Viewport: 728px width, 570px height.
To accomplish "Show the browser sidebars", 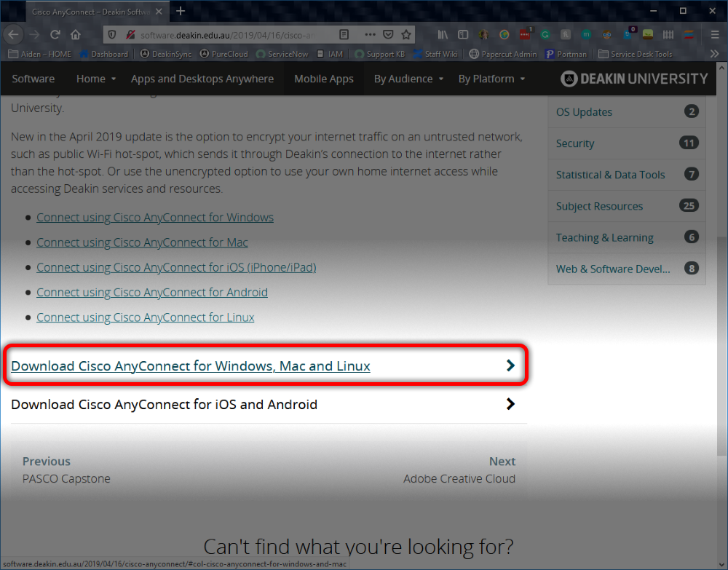I will 463,34.
